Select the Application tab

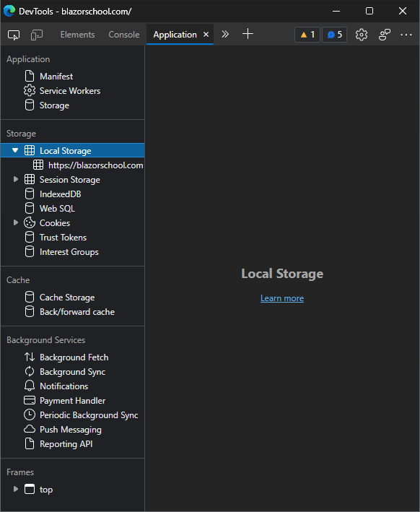pyautogui.click(x=175, y=35)
